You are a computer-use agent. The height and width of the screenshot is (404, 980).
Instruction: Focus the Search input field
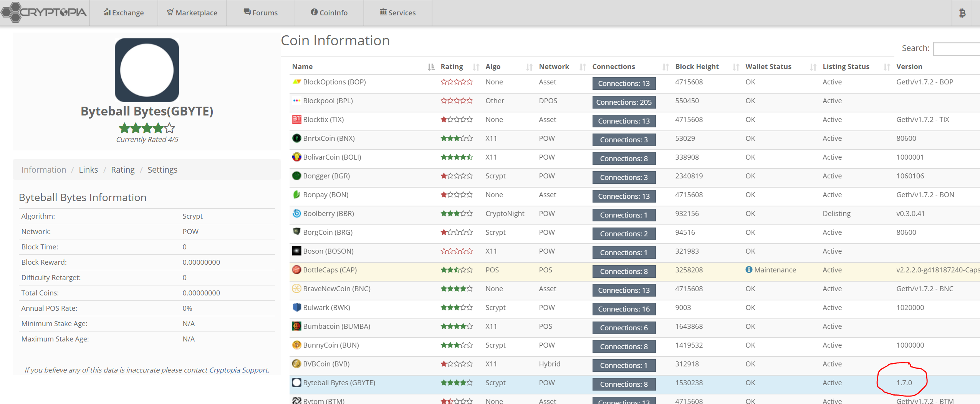coord(957,49)
